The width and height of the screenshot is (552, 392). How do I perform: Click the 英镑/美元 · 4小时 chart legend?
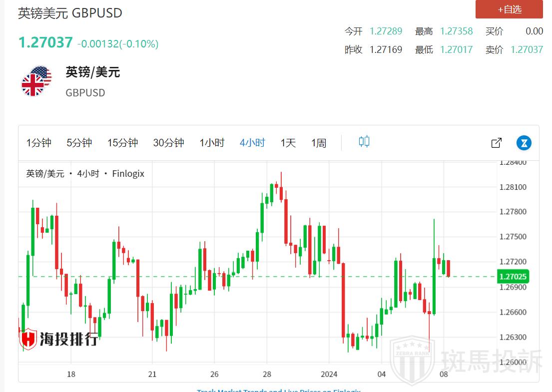click(x=85, y=174)
